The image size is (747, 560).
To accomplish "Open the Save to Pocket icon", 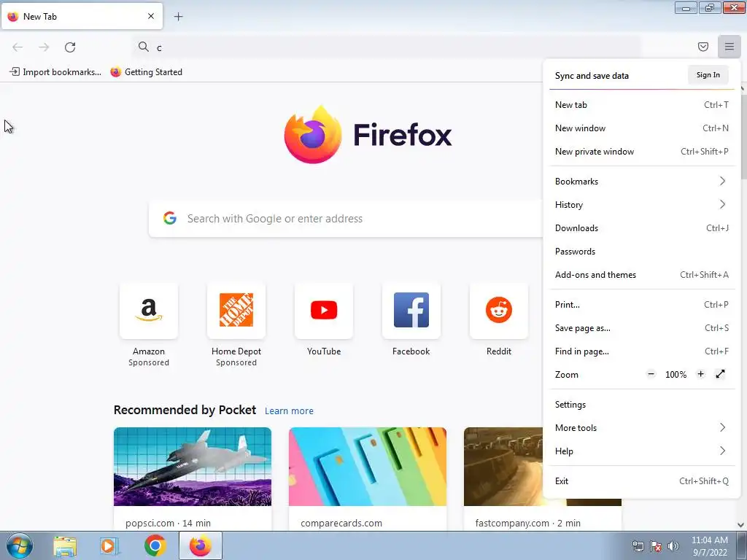I will (x=703, y=47).
